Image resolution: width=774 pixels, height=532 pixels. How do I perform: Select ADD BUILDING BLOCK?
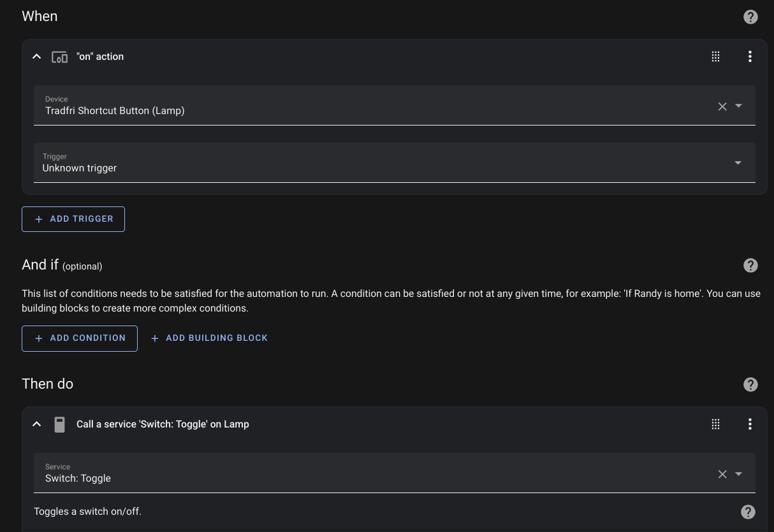[209, 338]
